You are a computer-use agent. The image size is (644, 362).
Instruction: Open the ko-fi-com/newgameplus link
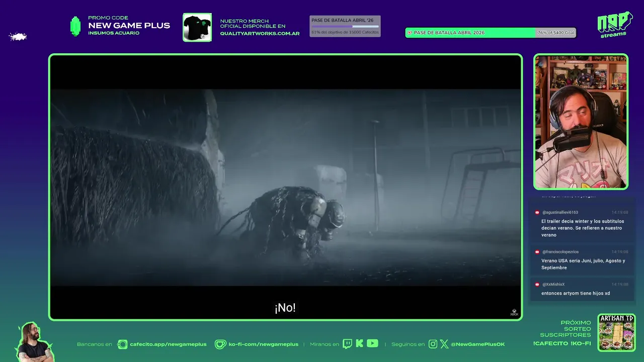[x=264, y=344]
